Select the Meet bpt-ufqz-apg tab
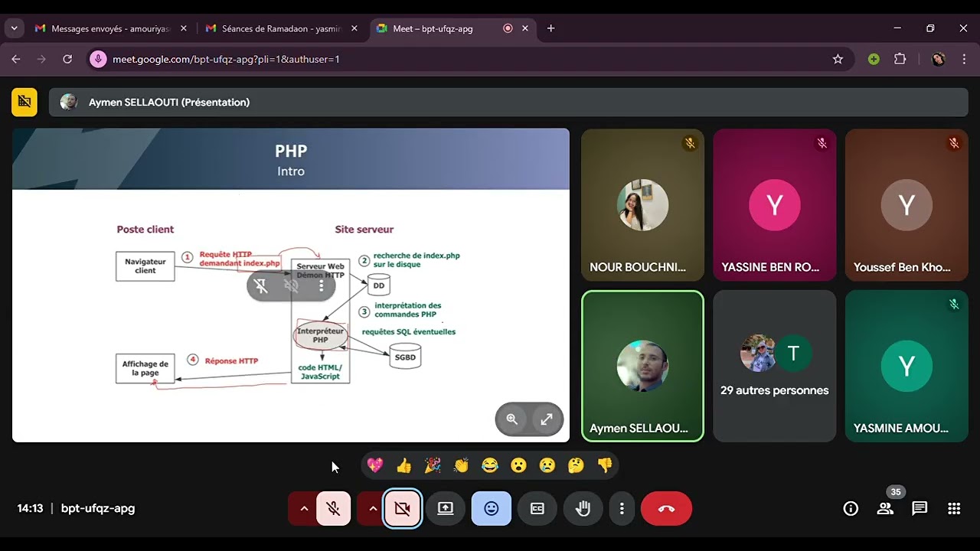Screen dimensions: 980x551 tap(452, 28)
